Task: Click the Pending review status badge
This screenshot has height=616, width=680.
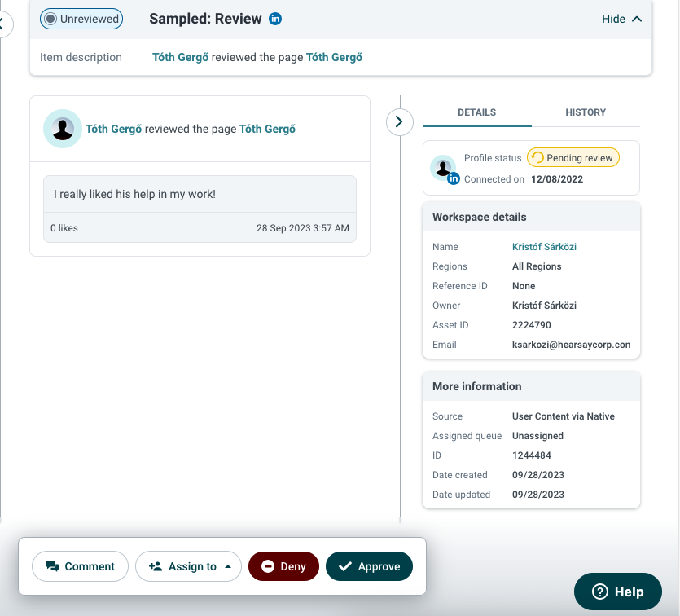Action: click(x=573, y=157)
